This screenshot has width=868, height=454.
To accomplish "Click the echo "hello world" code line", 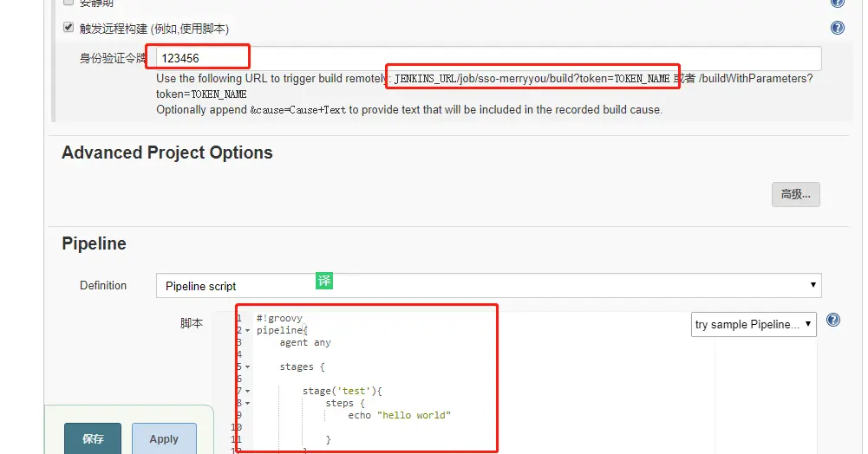I will point(399,415).
